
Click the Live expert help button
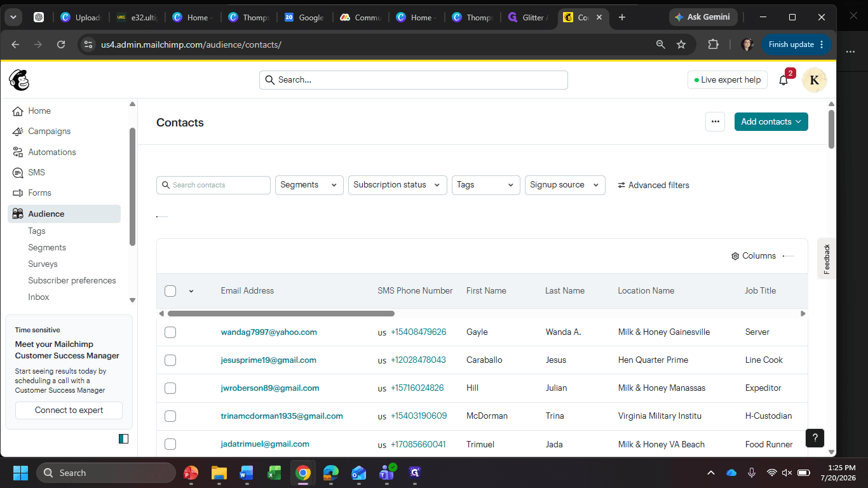pyautogui.click(x=728, y=80)
